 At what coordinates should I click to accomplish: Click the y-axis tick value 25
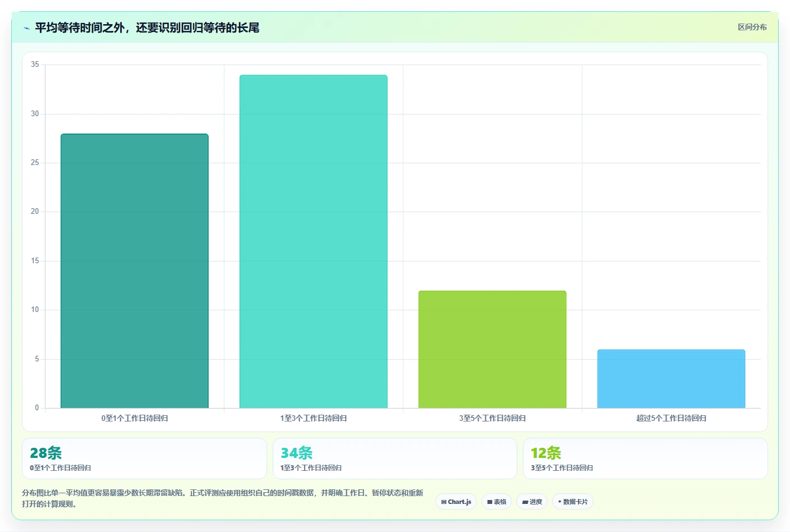coord(35,163)
